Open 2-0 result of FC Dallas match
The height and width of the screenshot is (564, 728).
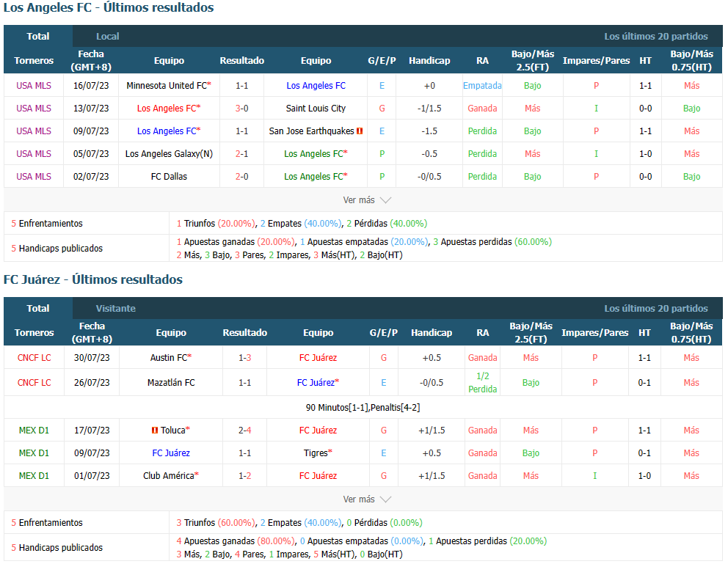click(x=242, y=176)
